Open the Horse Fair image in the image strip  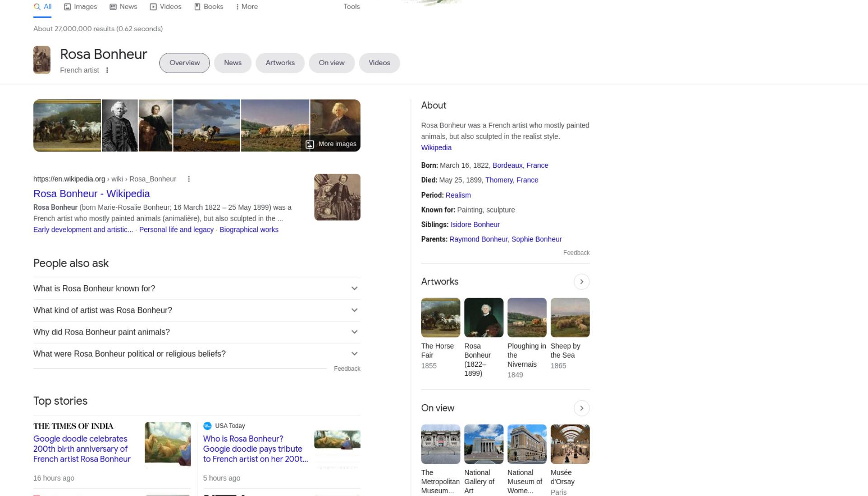pos(67,126)
